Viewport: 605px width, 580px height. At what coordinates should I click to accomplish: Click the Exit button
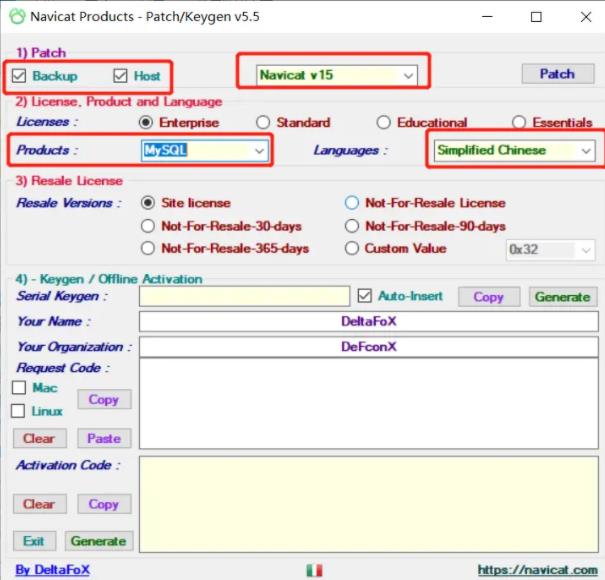tap(34, 541)
